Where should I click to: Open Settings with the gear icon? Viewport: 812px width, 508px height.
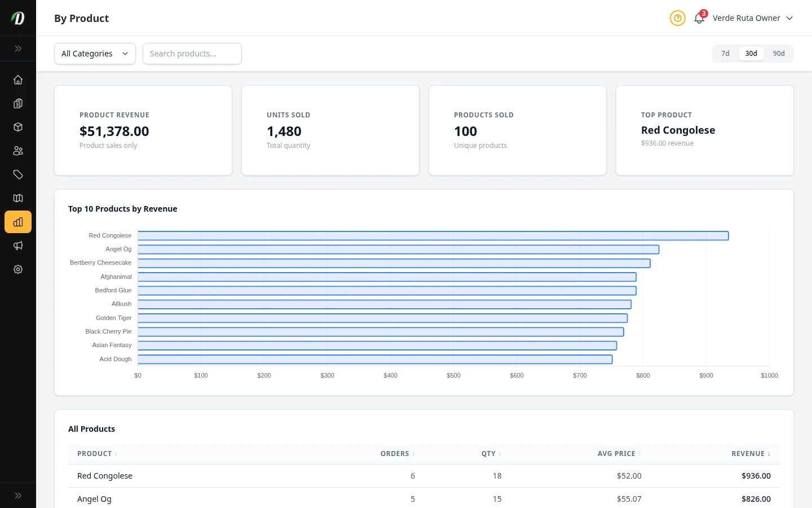(x=18, y=269)
